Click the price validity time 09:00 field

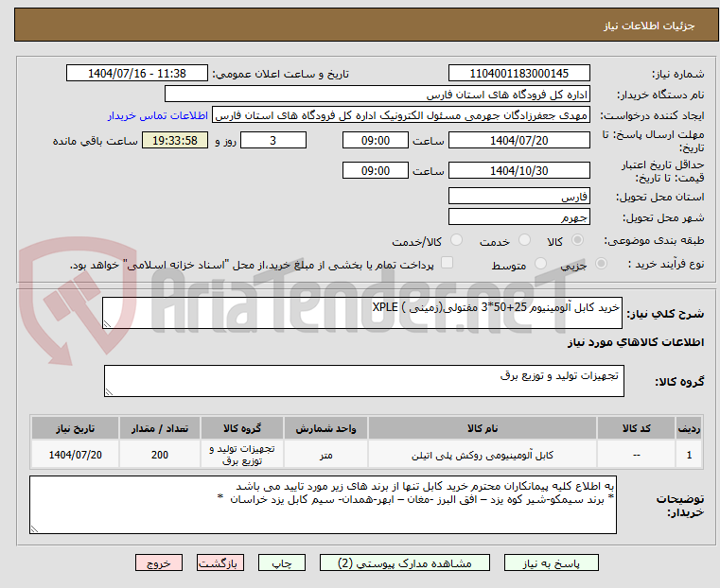coord(376,170)
